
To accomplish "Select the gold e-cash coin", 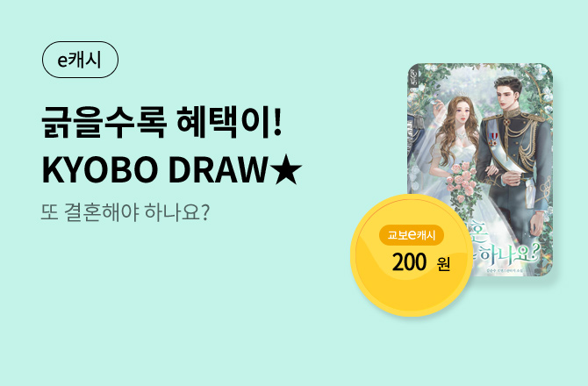I will 412,255.
